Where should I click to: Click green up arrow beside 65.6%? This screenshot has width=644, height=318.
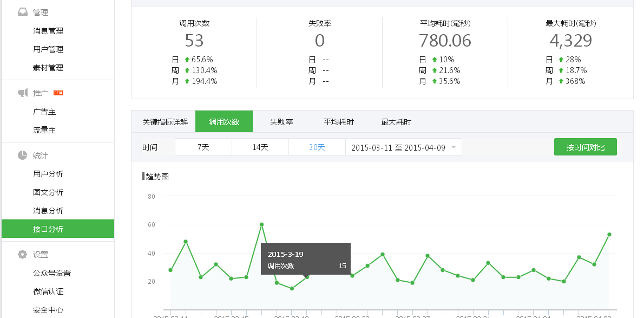(187, 60)
